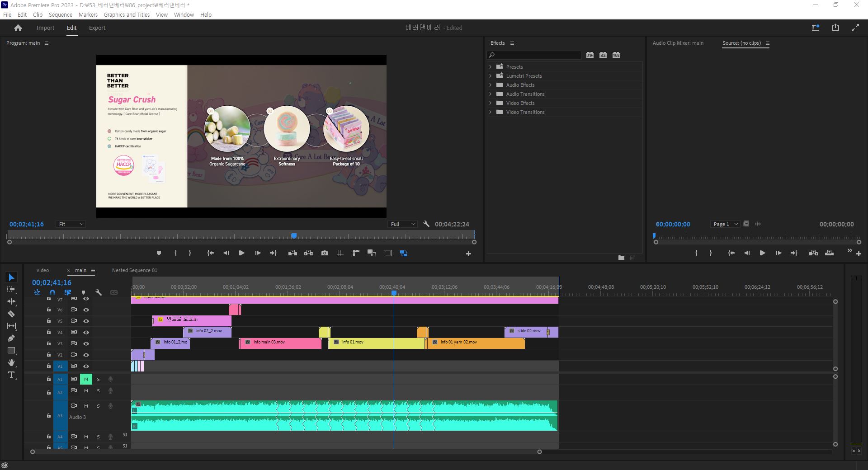Toggle lock on track V5
The width and height of the screenshot is (868, 470).
[48, 321]
